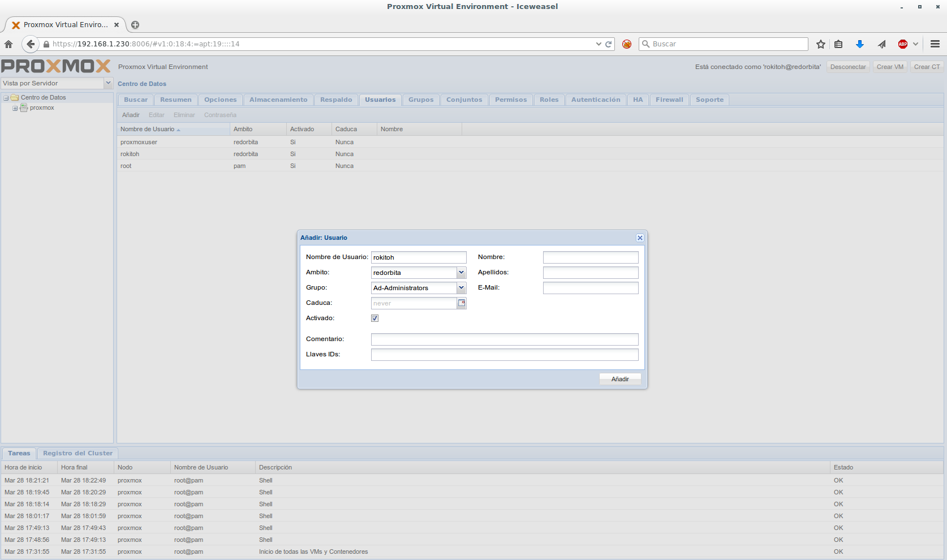Open the browser hamburger menu
The width and height of the screenshot is (947, 560).
(x=935, y=44)
